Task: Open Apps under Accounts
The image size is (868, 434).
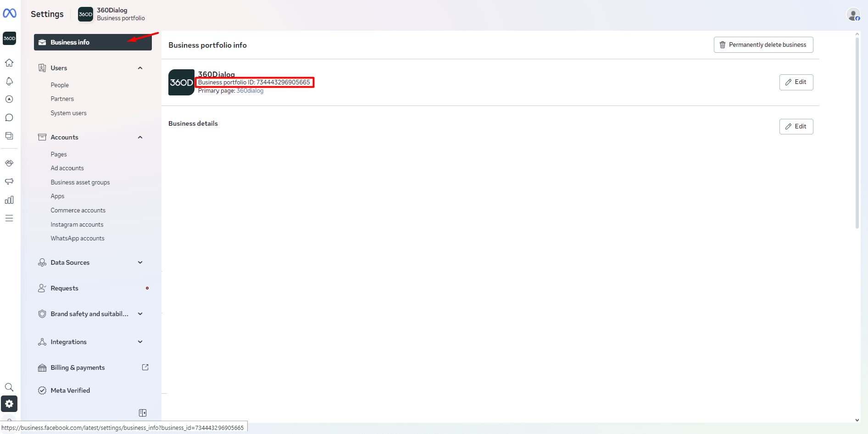Action: (57, 196)
